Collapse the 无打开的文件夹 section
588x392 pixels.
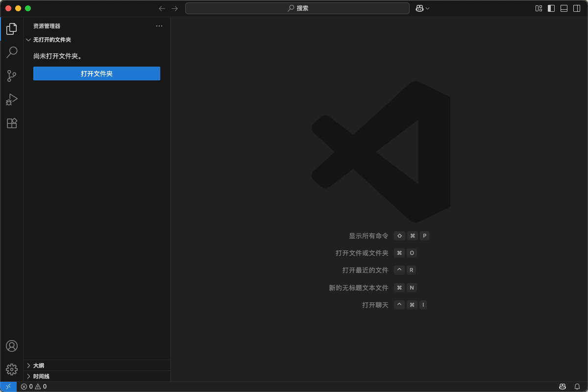[x=97, y=40]
